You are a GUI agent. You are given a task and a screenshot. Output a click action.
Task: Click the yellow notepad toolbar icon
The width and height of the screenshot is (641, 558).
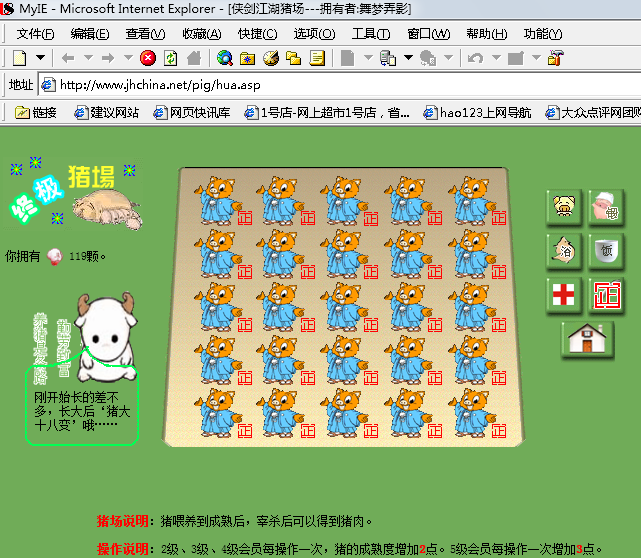pyautogui.click(x=317, y=58)
